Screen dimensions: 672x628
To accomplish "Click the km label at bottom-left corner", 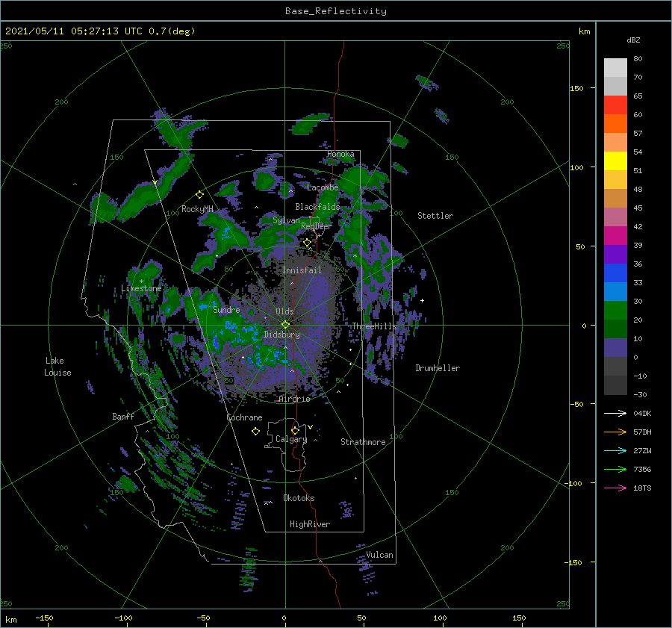I will coord(10,620).
